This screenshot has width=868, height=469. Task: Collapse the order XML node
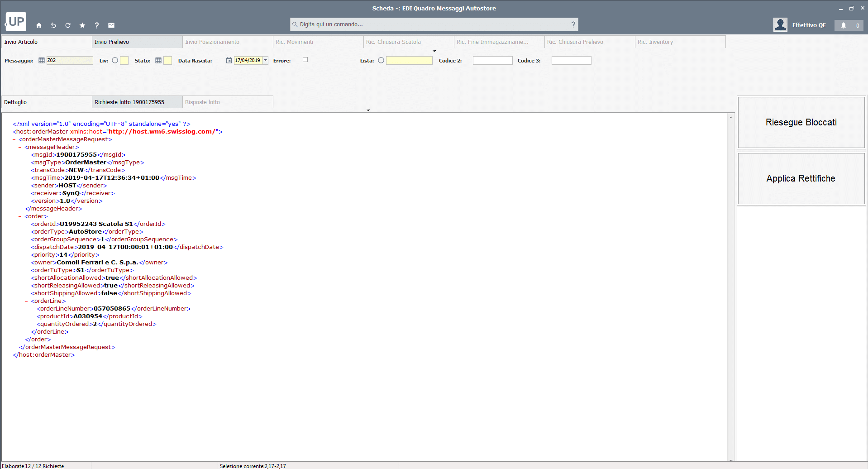click(x=20, y=216)
